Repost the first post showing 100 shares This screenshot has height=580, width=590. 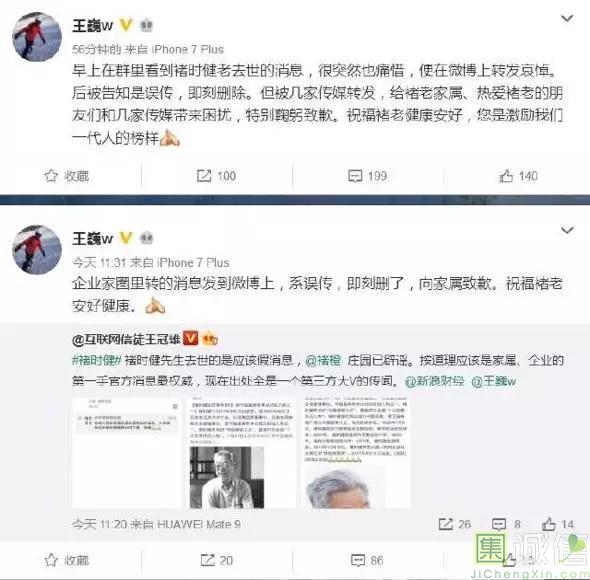tap(216, 176)
